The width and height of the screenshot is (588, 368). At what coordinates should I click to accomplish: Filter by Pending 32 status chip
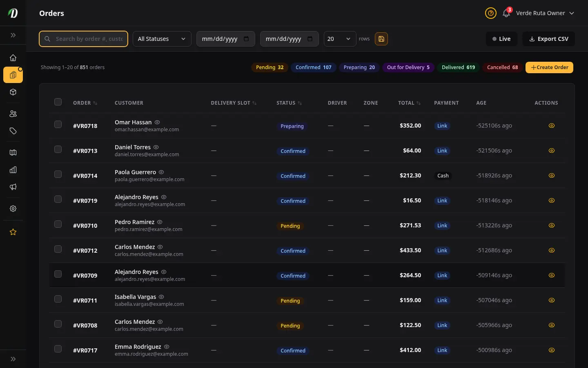269,67
